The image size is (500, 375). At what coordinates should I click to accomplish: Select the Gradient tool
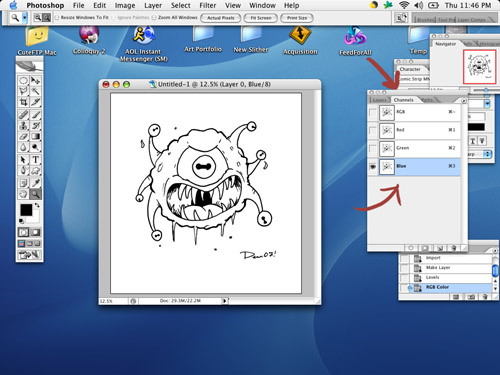click(x=35, y=136)
